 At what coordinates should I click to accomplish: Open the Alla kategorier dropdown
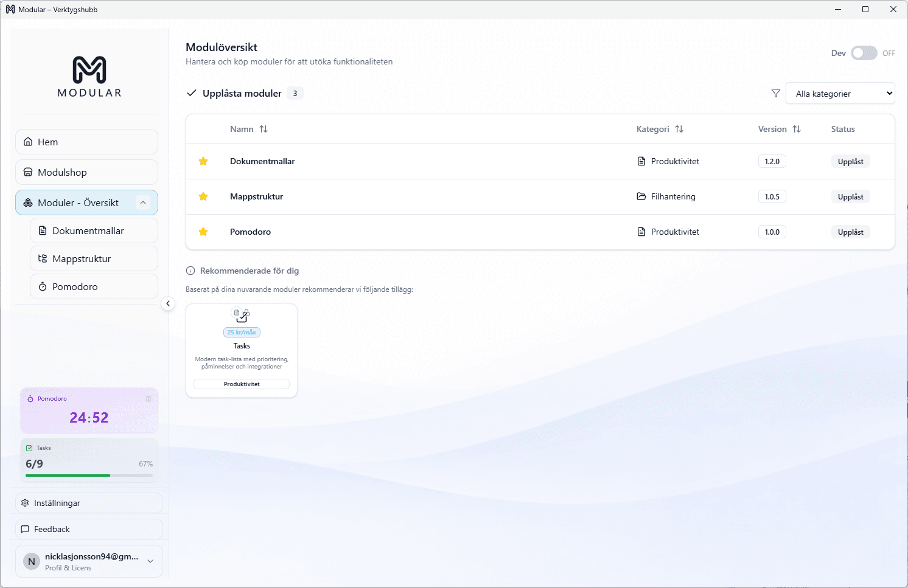tap(840, 93)
